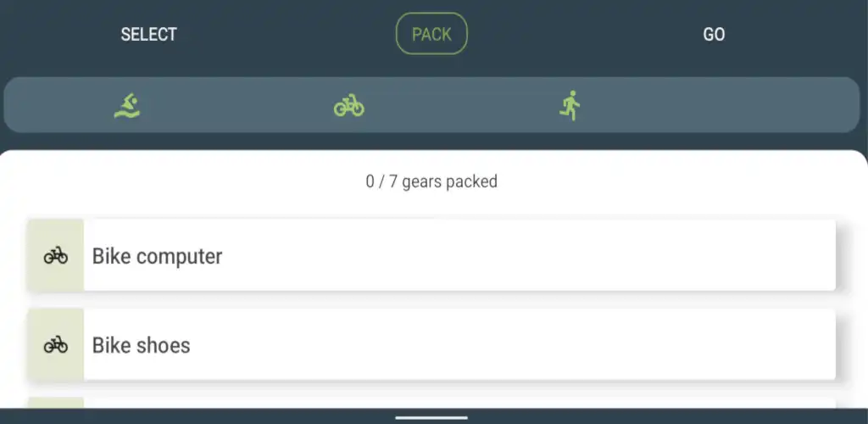Image resolution: width=868 pixels, height=424 pixels.
Task: Switch to the SELECT tab
Action: (x=148, y=35)
